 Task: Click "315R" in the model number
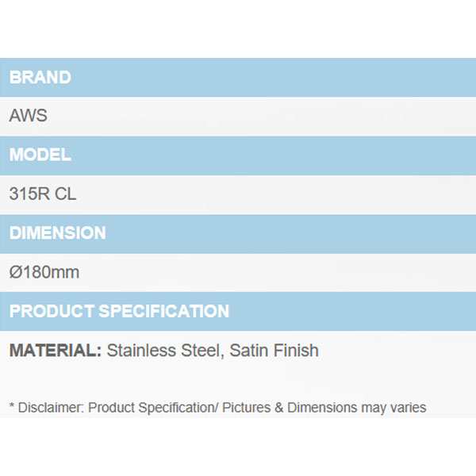click(30, 194)
